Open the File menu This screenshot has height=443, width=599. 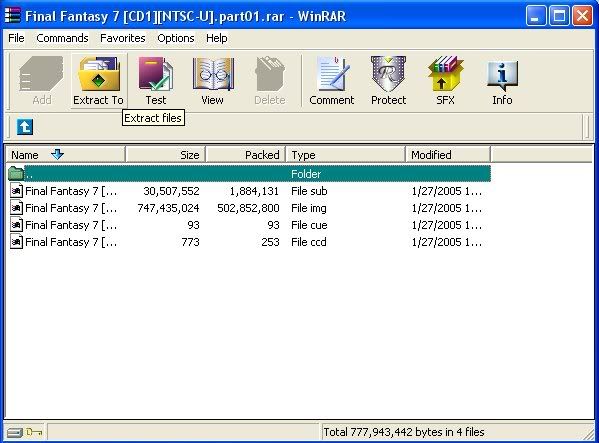pos(16,38)
